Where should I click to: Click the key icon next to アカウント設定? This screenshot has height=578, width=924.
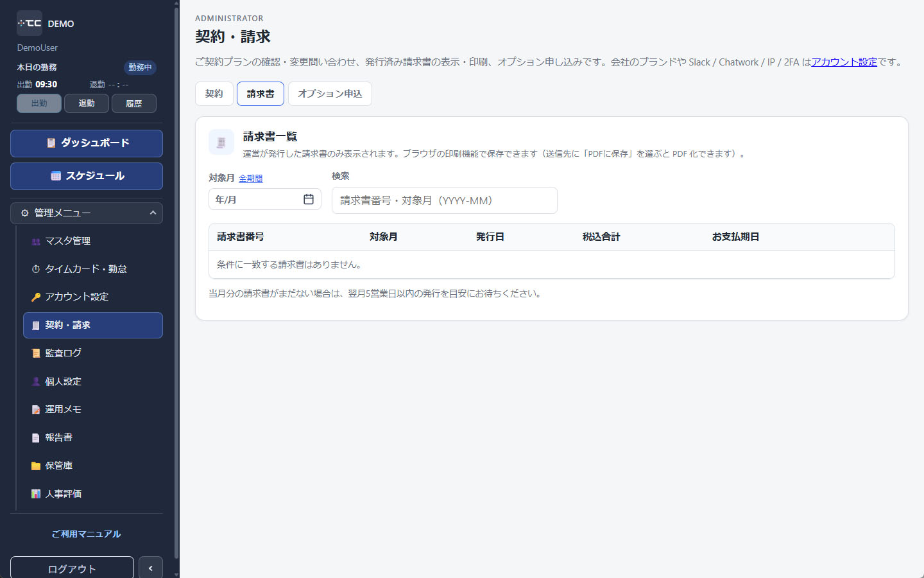point(36,297)
